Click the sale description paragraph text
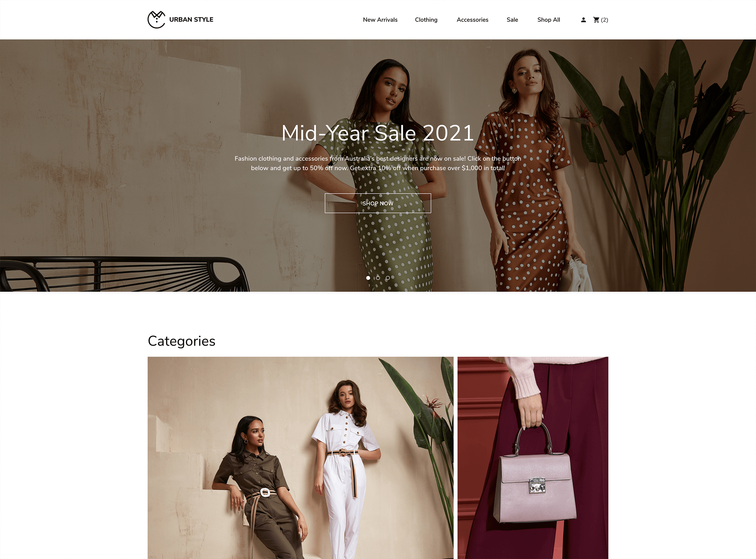 [378, 163]
